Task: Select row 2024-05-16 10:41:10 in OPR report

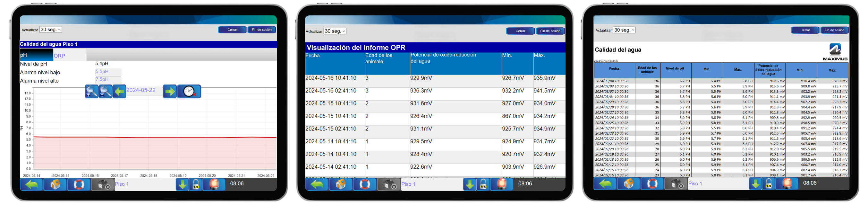Action: pos(435,81)
